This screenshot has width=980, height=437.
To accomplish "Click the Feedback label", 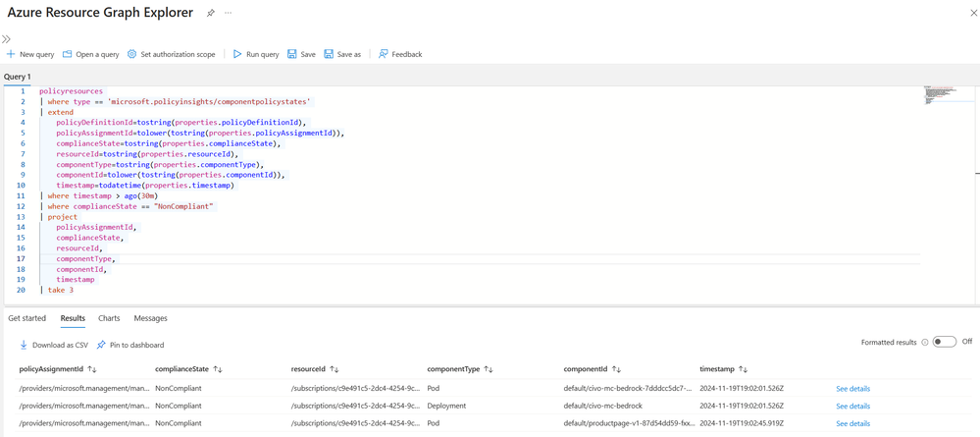I will (x=407, y=54).
